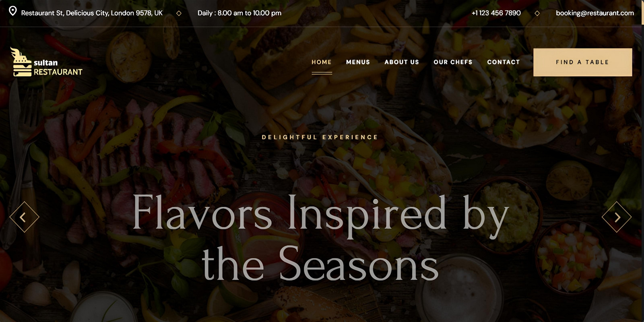The height and width of the screenshot is (322, 644).
Task: Navigate to the Contact page
Action: click(504, 62)
